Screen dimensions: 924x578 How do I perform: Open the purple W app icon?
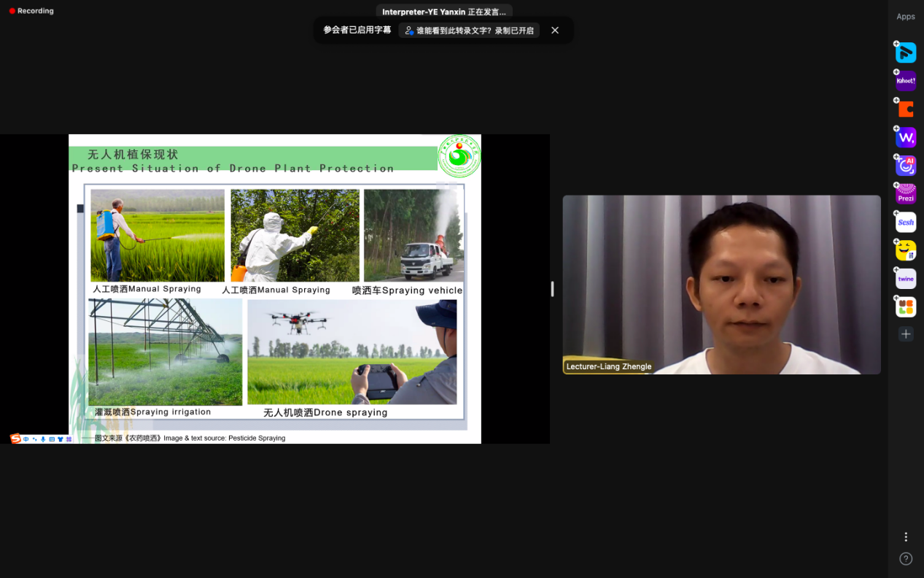click(x=906, y=137)
